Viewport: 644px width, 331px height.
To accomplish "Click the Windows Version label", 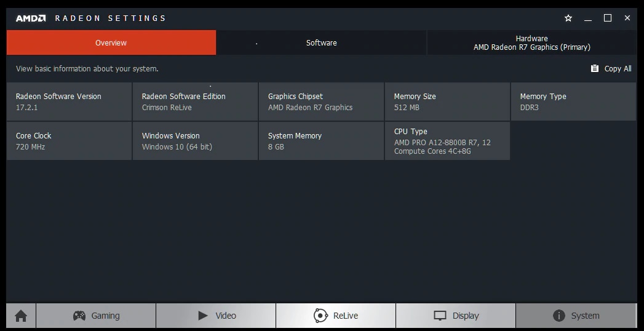I will pos(171,135).
